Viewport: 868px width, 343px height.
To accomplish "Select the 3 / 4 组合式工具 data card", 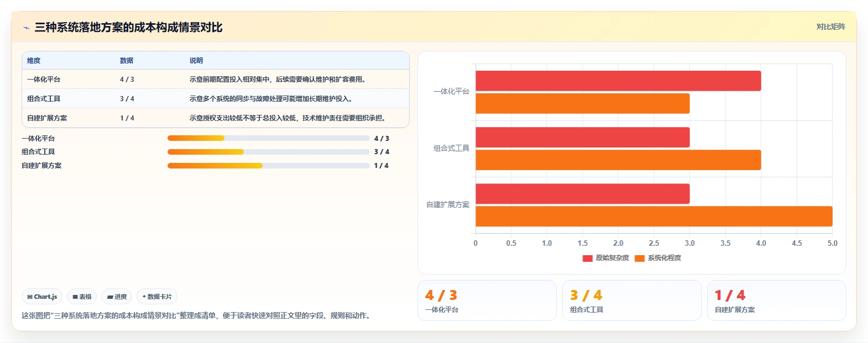I will point(632,300).
